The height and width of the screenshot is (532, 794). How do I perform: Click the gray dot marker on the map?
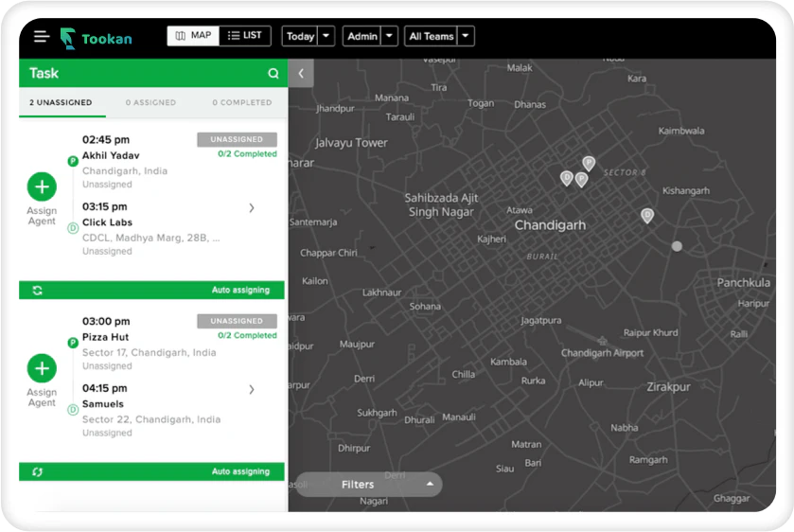tap(677, 246)
